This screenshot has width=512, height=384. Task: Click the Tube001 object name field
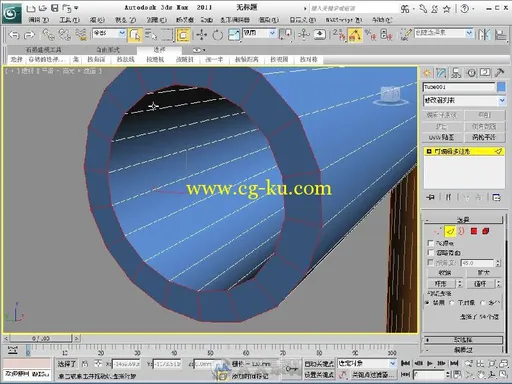pos(459,87)
